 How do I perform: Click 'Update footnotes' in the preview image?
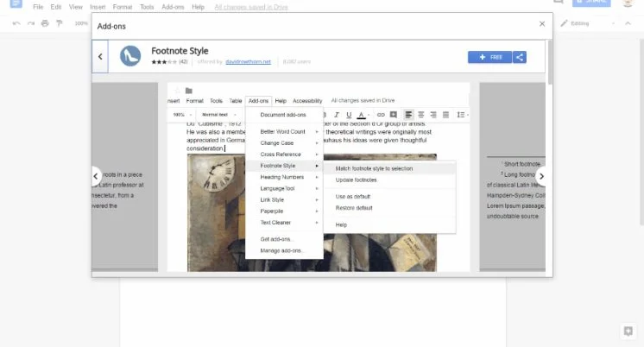(x=356, y=180)
